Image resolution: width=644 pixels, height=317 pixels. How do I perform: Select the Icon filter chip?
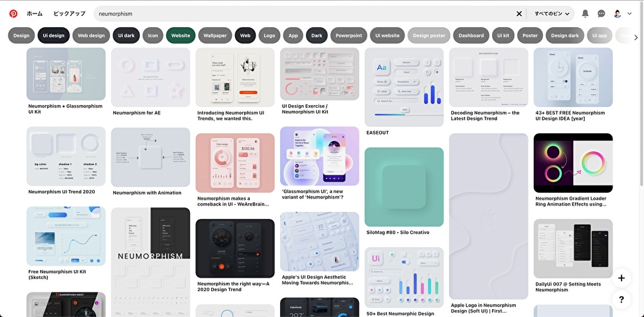coord(153,35)
